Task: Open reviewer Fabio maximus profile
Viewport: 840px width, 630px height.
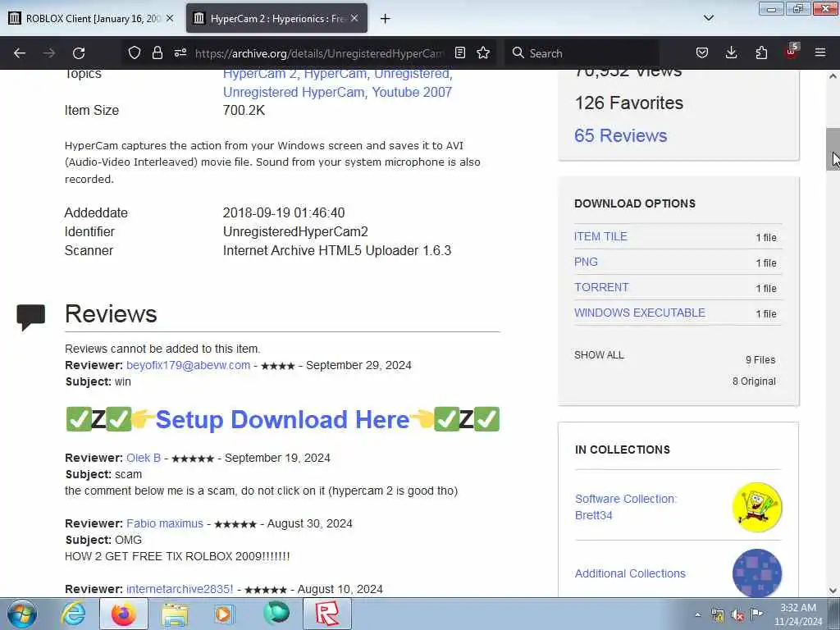Action: (x=165, y=523)
